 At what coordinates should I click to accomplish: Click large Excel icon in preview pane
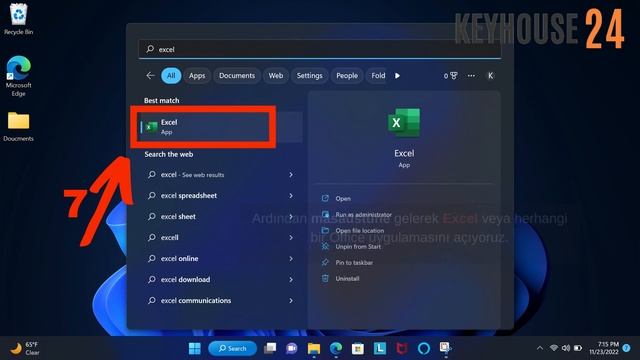(404, 122)
